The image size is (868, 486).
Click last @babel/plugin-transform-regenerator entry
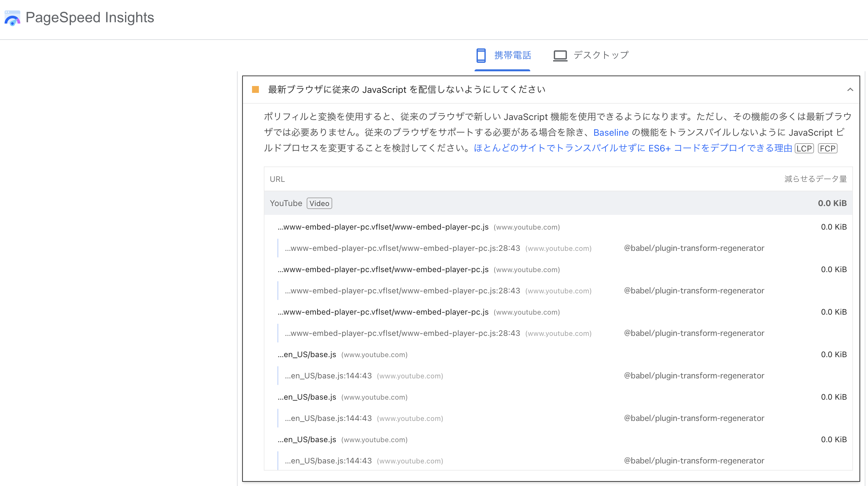(x=694, y=460)
